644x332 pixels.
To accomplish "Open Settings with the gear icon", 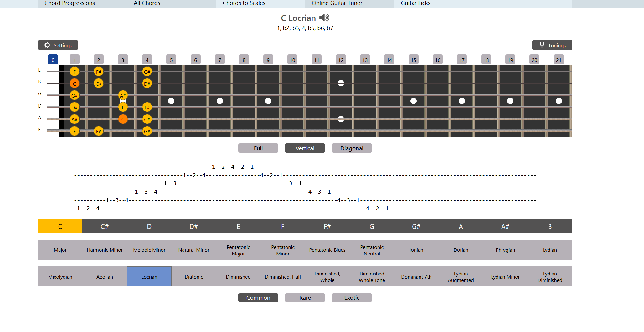I will click(58, 45).
